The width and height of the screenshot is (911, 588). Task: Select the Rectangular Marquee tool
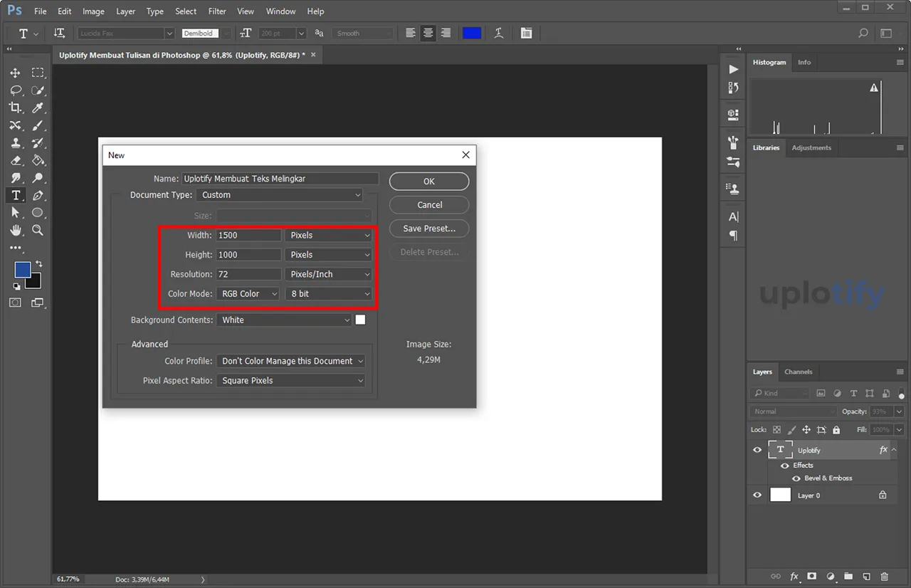point(38,73)
